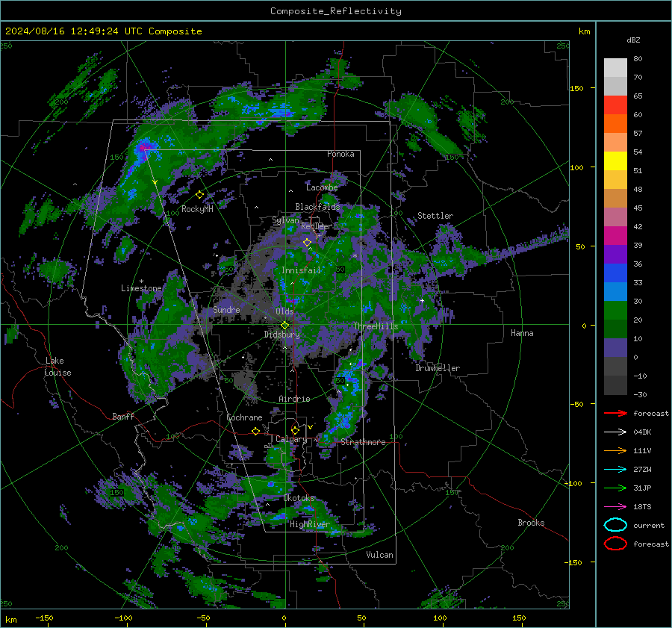Screen dimensions: 672x628
Task: Click the yellow diamond marker at RedDeer
Action: tap(308, 243)
